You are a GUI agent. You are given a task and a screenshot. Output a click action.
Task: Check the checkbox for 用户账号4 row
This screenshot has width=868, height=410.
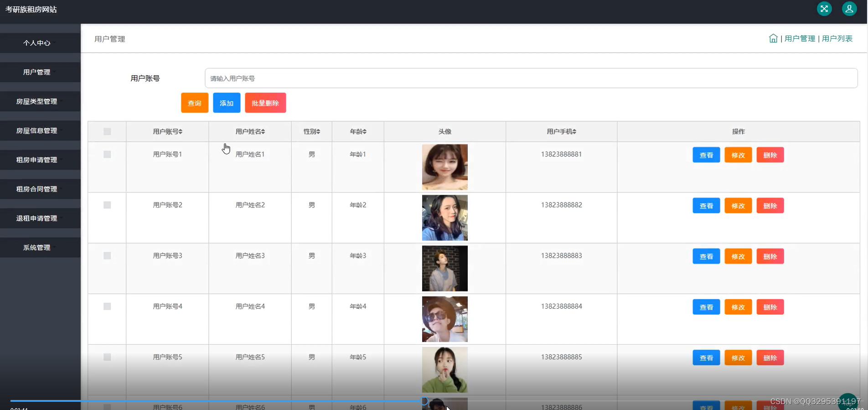pyautogui.click(x=107, y=306)
